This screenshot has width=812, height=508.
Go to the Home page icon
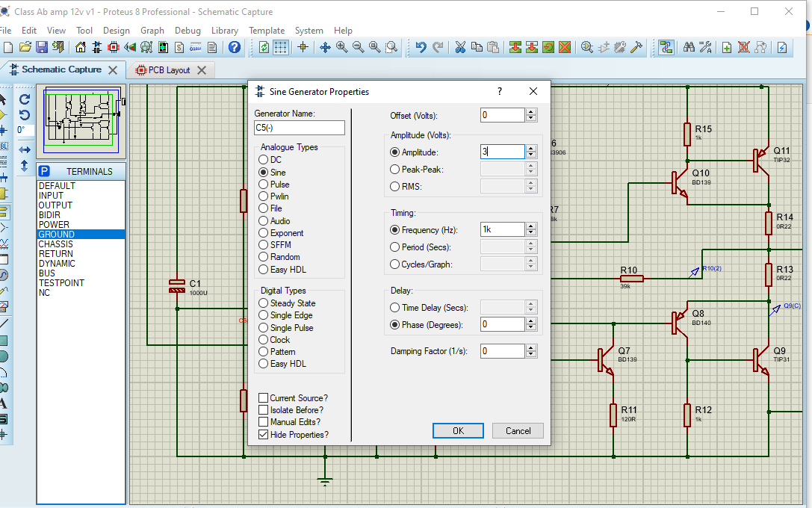tap(80, 48)
